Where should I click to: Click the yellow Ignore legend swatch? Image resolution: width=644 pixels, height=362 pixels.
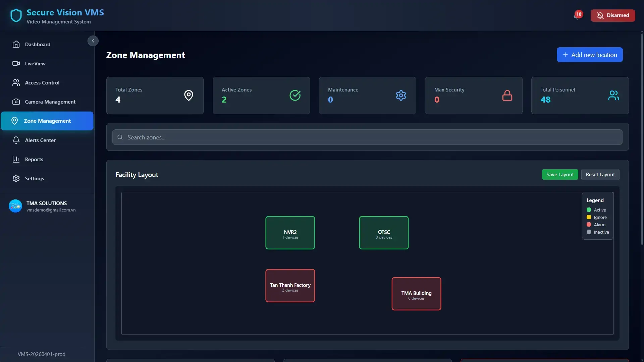(589, 217)
